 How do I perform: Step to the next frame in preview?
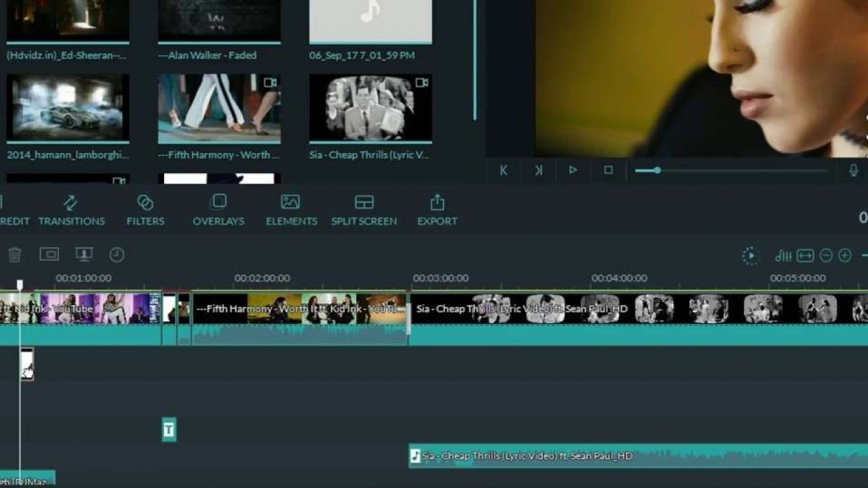pyautogui.click(x=538, y=170)
